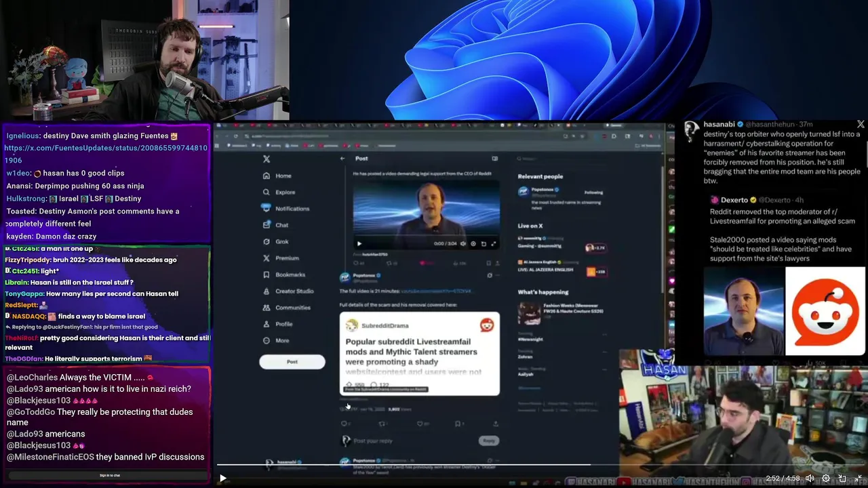Open Explore in the X sidebar
868x488 pixels.
(279, 192)
